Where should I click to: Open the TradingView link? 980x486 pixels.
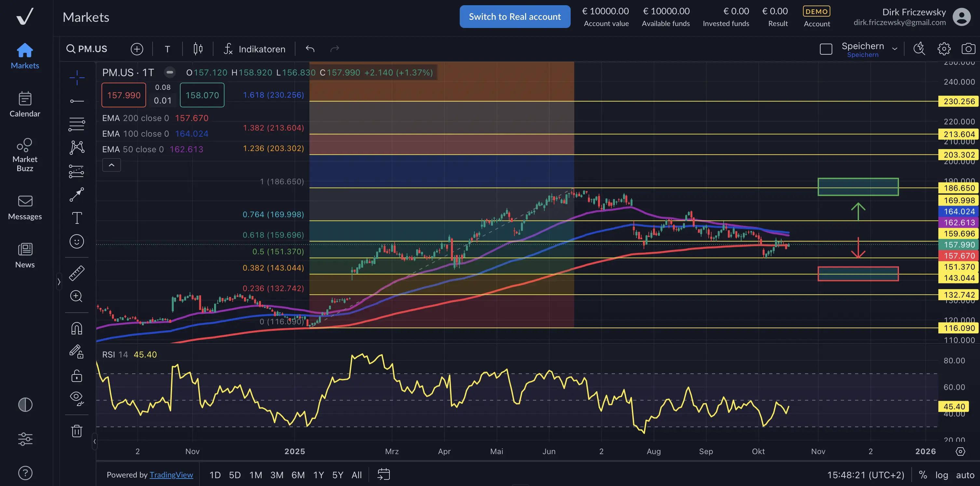click(171, 475)
